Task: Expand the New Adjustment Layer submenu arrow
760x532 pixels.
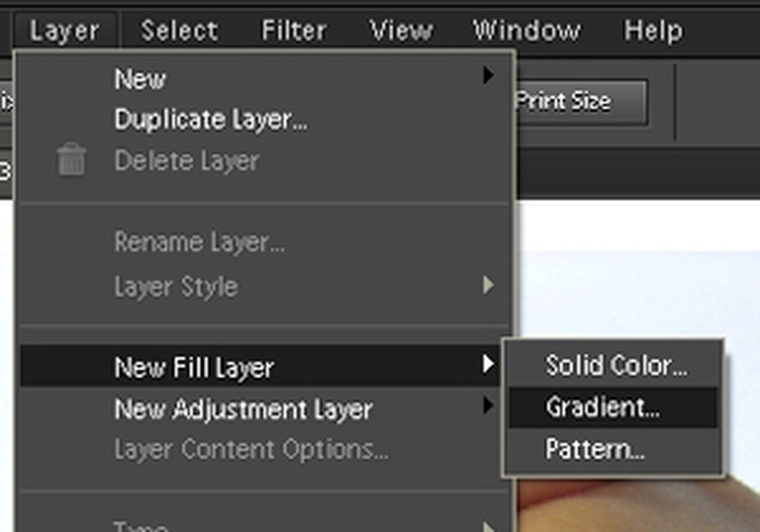Action: [488, 405]
